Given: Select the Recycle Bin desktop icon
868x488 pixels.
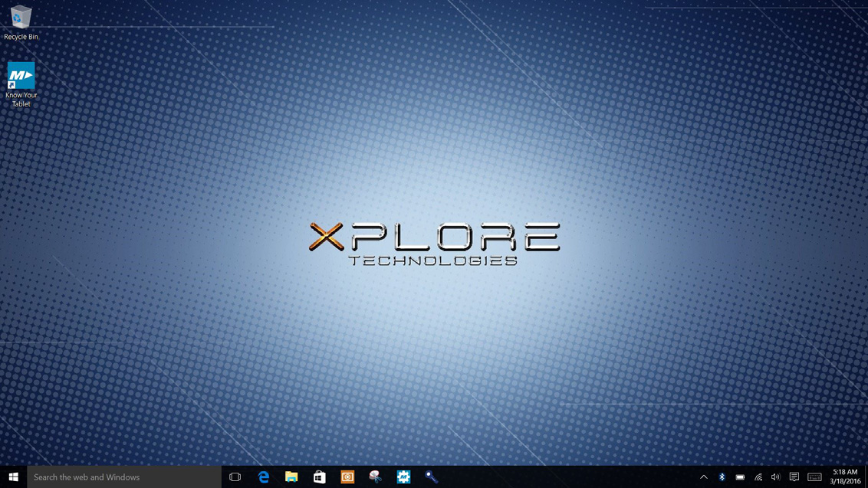Looking at the screenshot, I should point(21,22).
